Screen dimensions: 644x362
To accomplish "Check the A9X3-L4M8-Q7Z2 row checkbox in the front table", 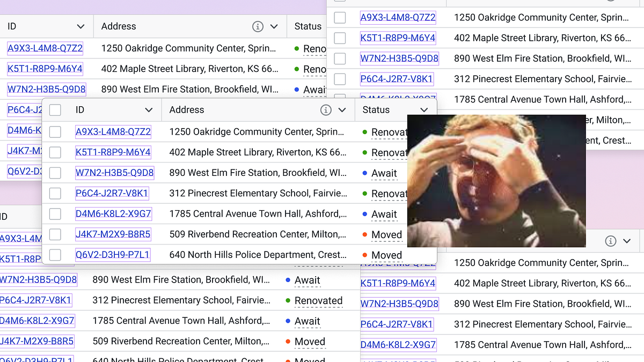I will (55, 132).
